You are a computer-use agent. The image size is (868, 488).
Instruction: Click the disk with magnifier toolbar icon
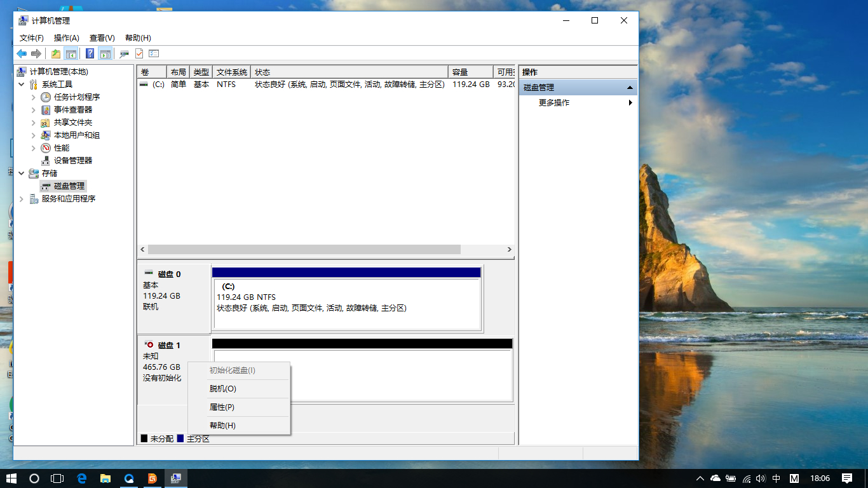124,54
